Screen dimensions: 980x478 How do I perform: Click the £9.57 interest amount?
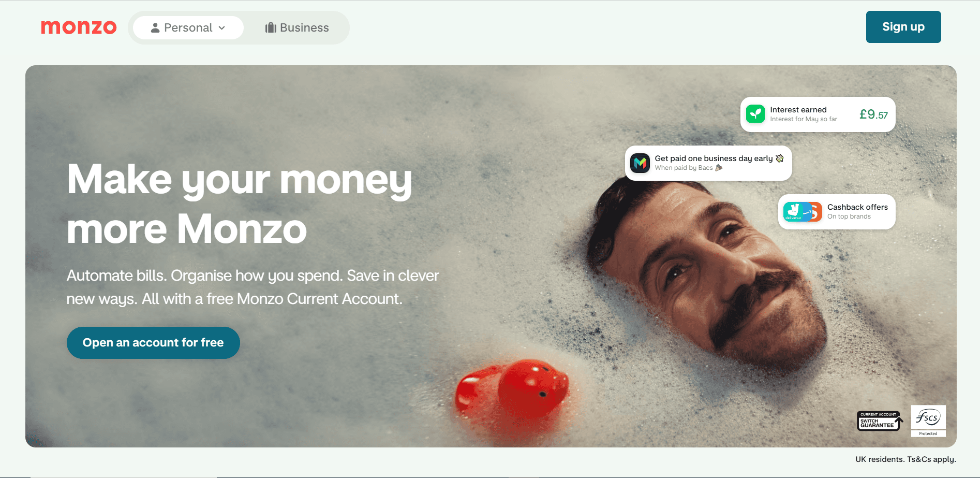873,114
